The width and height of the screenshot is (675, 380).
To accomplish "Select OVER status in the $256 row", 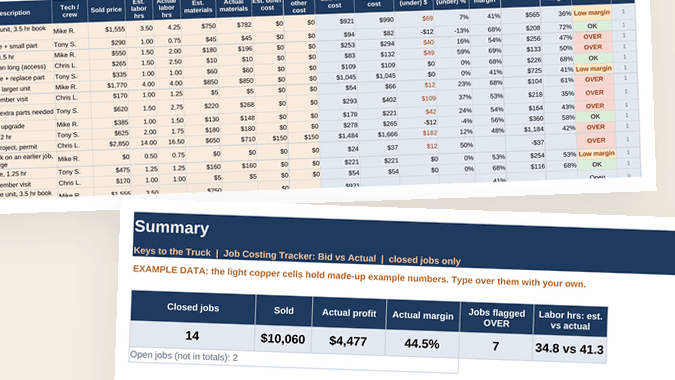I will pyautogui.click(x=593, y=37).
